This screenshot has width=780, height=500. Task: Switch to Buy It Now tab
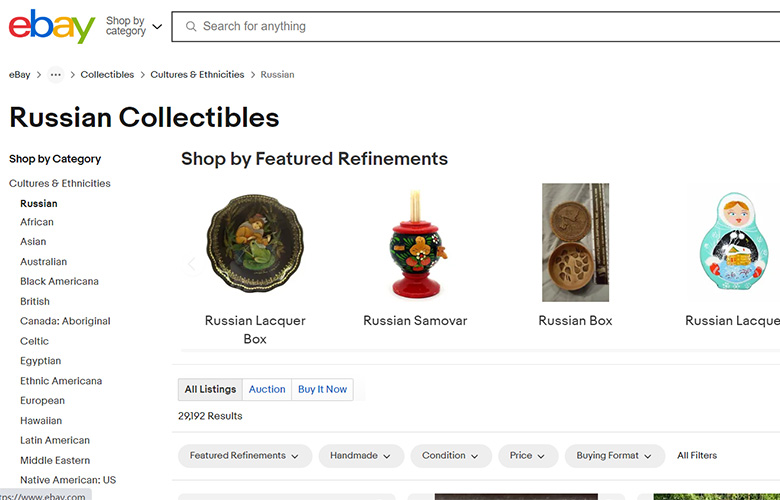(322, 389)
